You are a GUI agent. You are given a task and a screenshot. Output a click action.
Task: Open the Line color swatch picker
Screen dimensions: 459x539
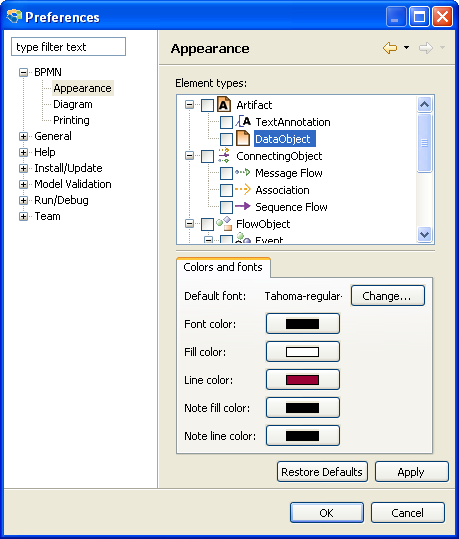[303, 380]
